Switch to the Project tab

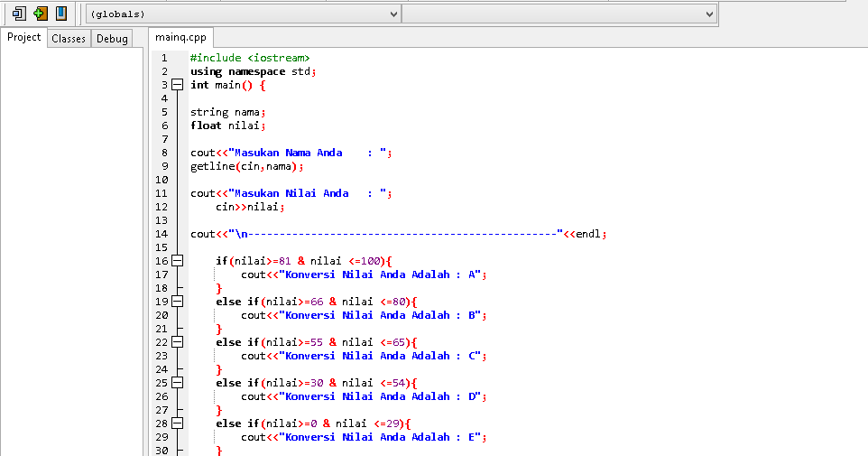click(23, 37)
